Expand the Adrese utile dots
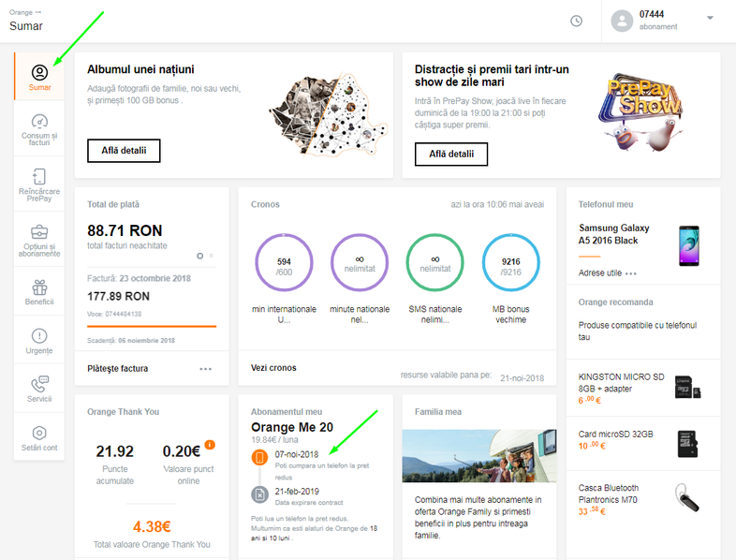 coord(631,273)
